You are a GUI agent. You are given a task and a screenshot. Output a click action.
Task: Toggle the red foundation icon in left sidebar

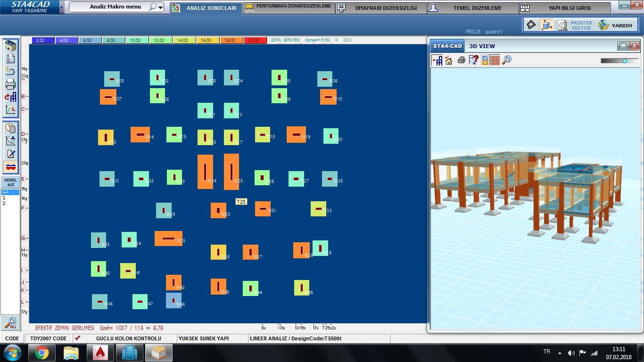tap(10, 166)
